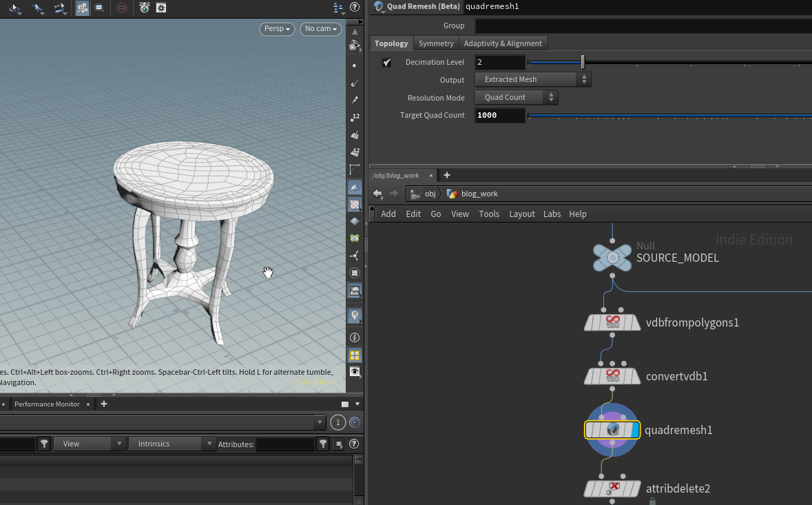Image resolution: width=812 pixels, height=505 pixels.
Task: Open the viewport layout people-icon dropdown
Action: (x=339, y=8)
